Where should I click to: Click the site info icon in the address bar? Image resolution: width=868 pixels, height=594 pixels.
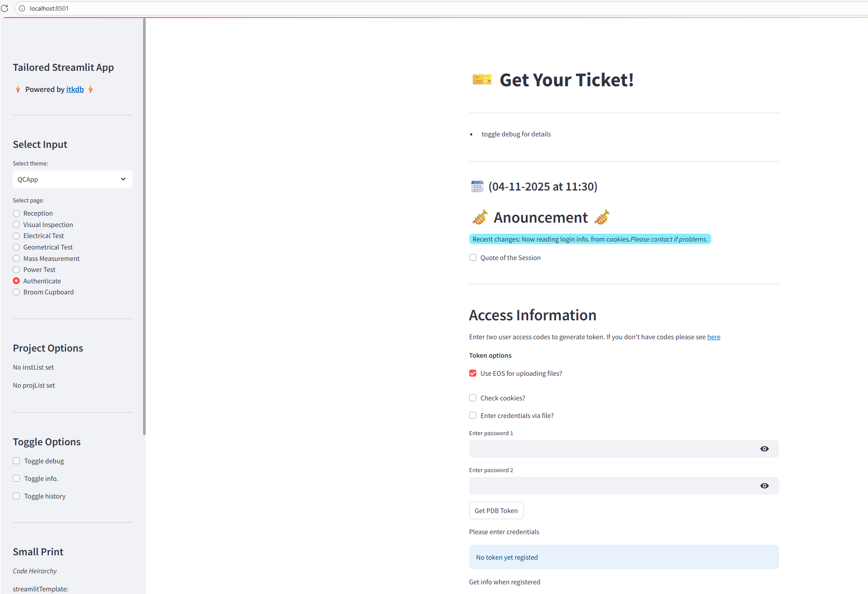coord(22,8)
